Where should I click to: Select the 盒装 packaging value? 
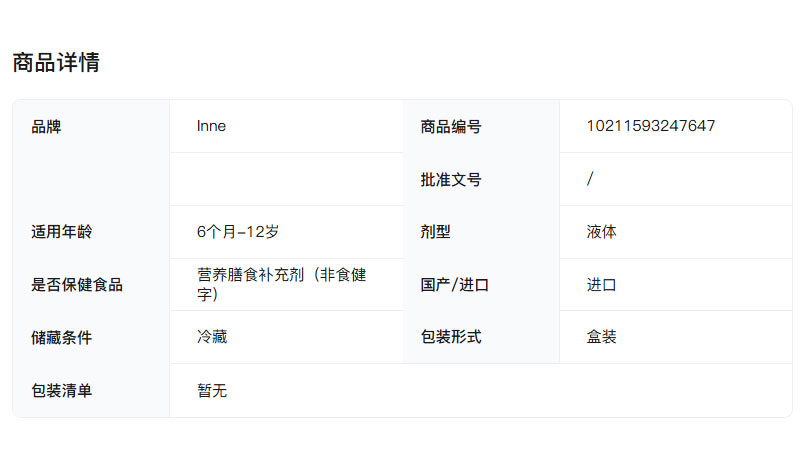[x=601, y=337]
